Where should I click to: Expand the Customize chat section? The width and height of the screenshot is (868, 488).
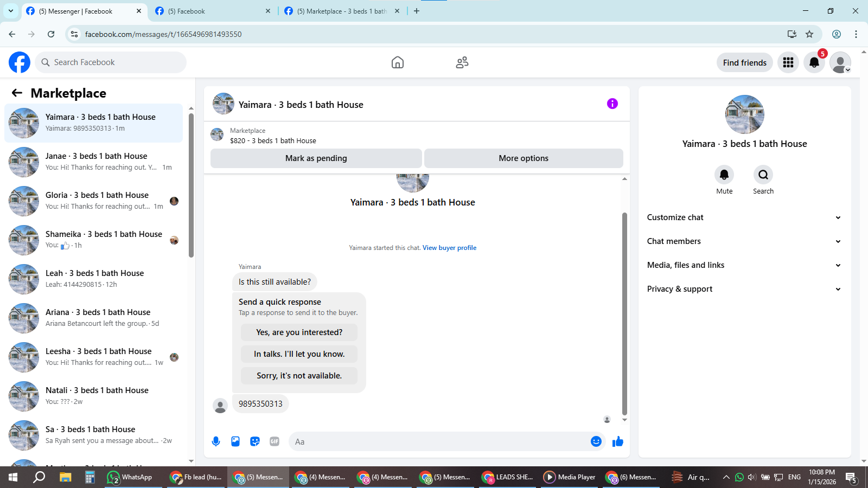[744, 217]
